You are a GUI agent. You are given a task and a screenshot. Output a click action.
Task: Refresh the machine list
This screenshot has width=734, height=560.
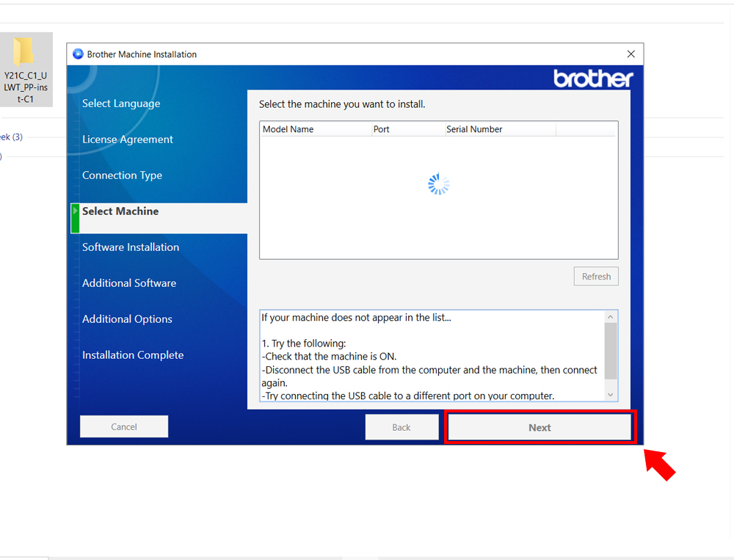[596, 276]
